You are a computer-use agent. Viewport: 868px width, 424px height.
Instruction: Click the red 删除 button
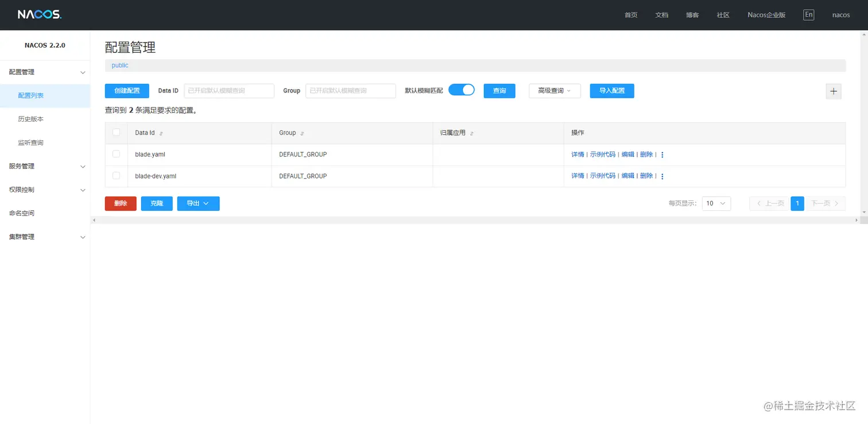click(x=121, y=203)
